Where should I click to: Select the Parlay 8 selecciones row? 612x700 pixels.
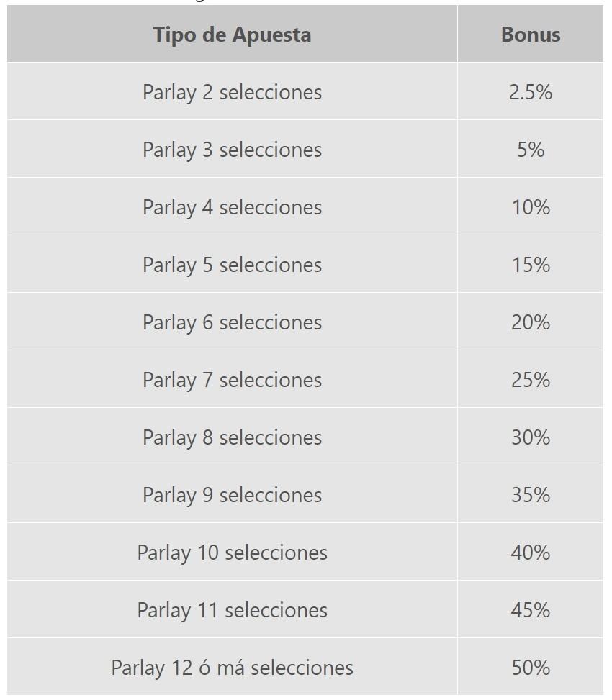[305, 437]
